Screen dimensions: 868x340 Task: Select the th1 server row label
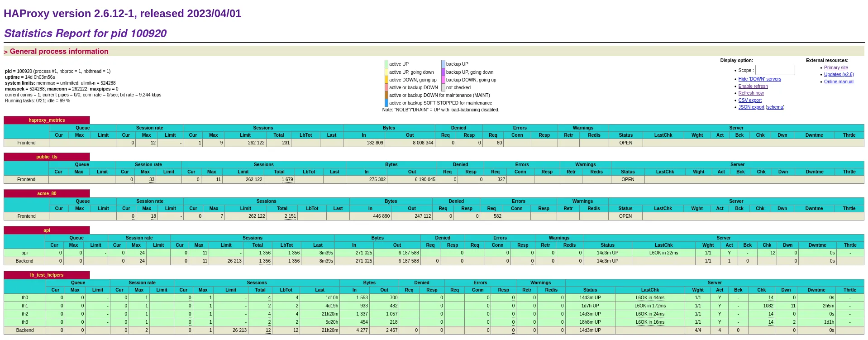coord(25,306)
